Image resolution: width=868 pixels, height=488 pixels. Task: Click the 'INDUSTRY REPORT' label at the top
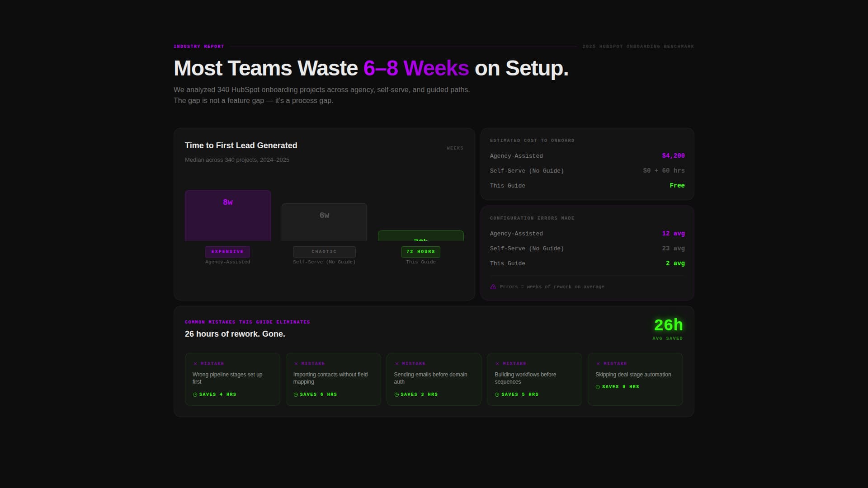[x=199, y=46]
